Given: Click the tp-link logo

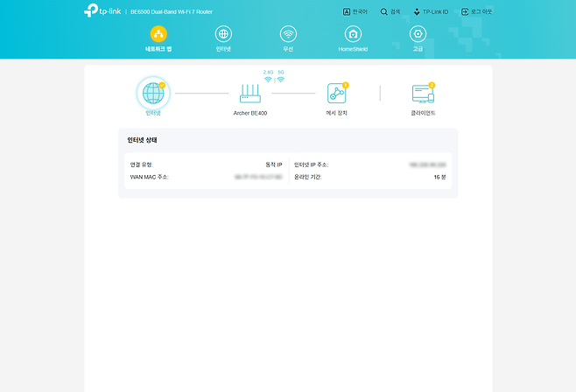Looking at the screenshot, I should [102, 11].
